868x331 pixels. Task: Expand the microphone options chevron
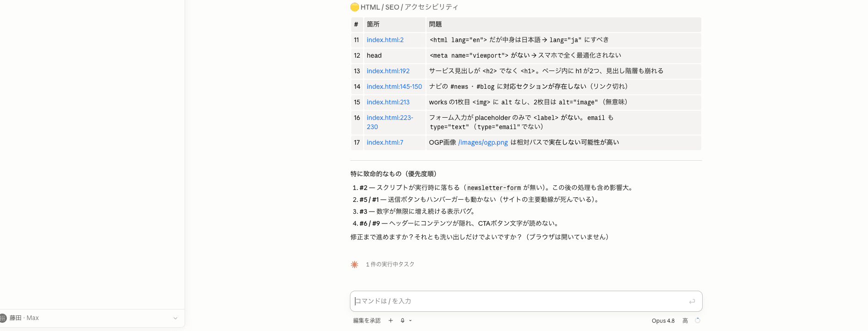click(x=410, y=320)
